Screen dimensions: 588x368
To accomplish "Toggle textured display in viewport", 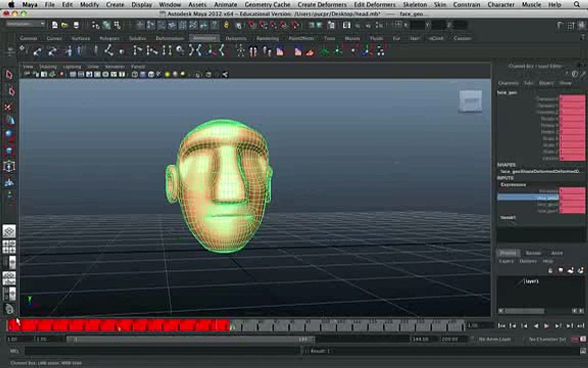I will pyautogui.click(x=159, y=74).
